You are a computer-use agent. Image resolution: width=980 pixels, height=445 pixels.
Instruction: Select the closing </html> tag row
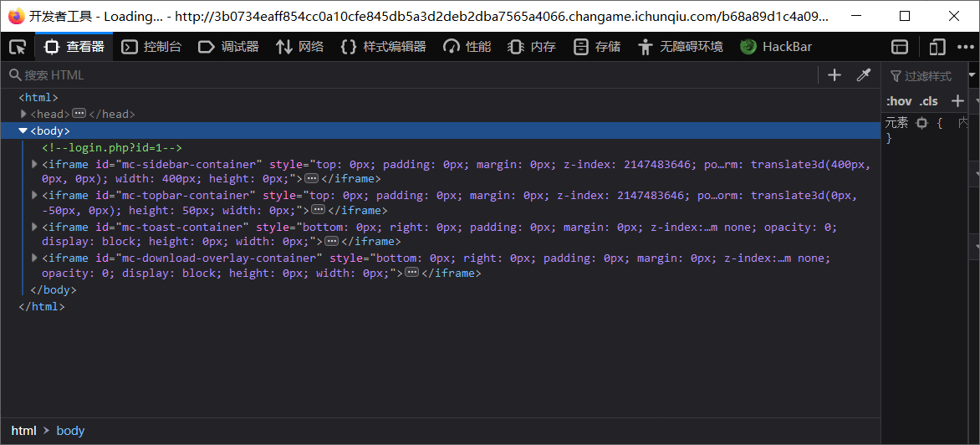pos(42,307)
